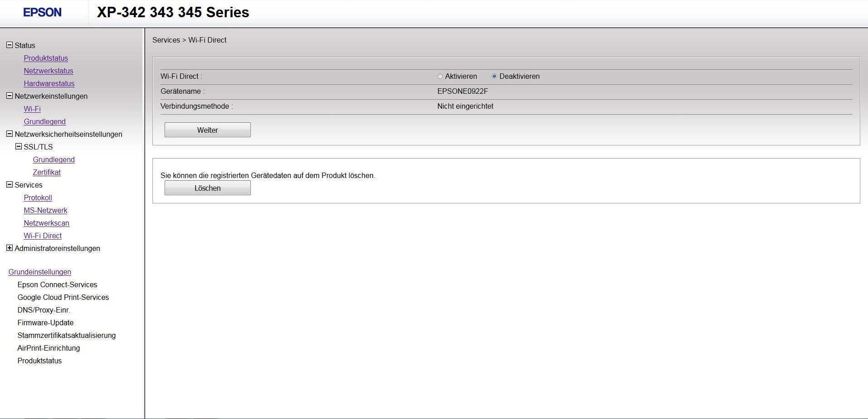Click the 'Gerätename :' label
This screenshot has width=868, height=419.
(x=183, y=92)
